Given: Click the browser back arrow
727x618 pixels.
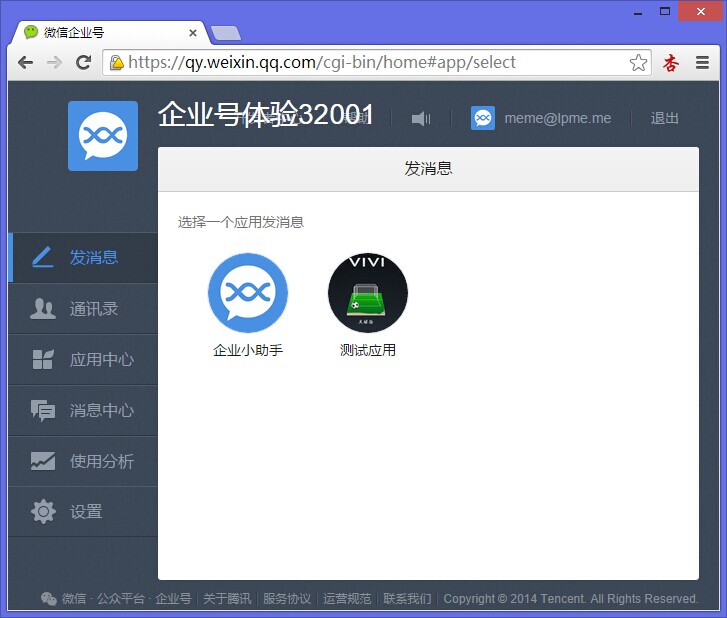Looking at the screenshot, I should 26,62.
